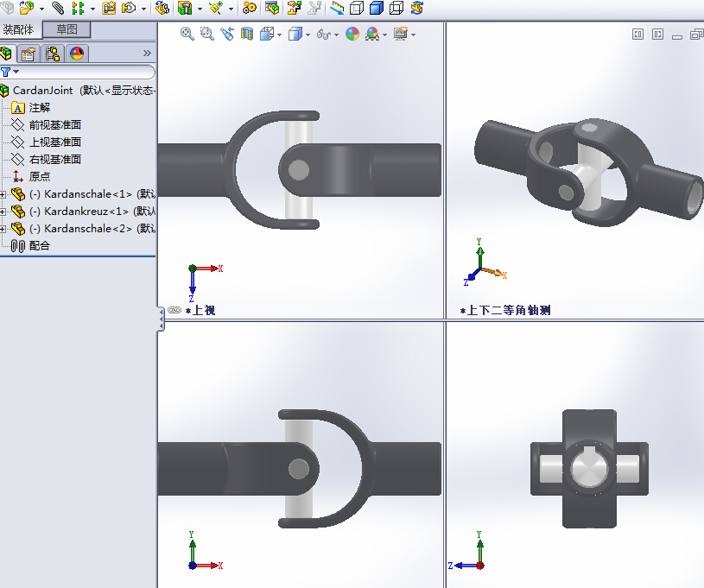Expand Kardanschale<1> component

3,194
